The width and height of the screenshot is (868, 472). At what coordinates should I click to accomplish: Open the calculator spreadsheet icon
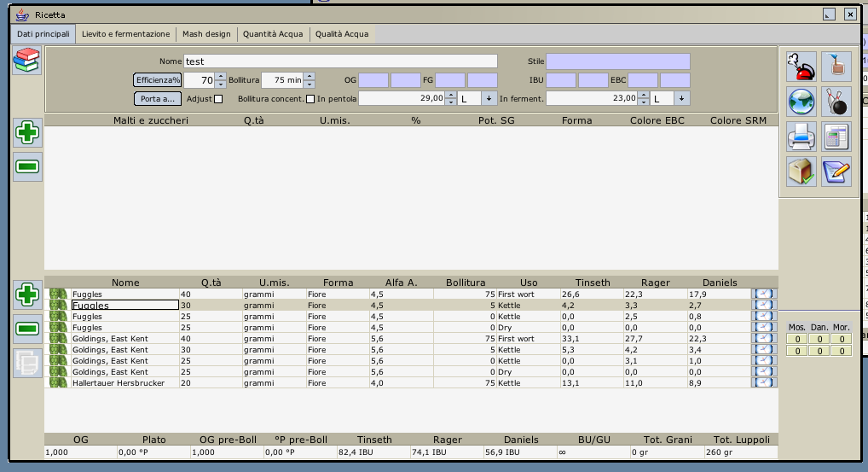[836, 137]
